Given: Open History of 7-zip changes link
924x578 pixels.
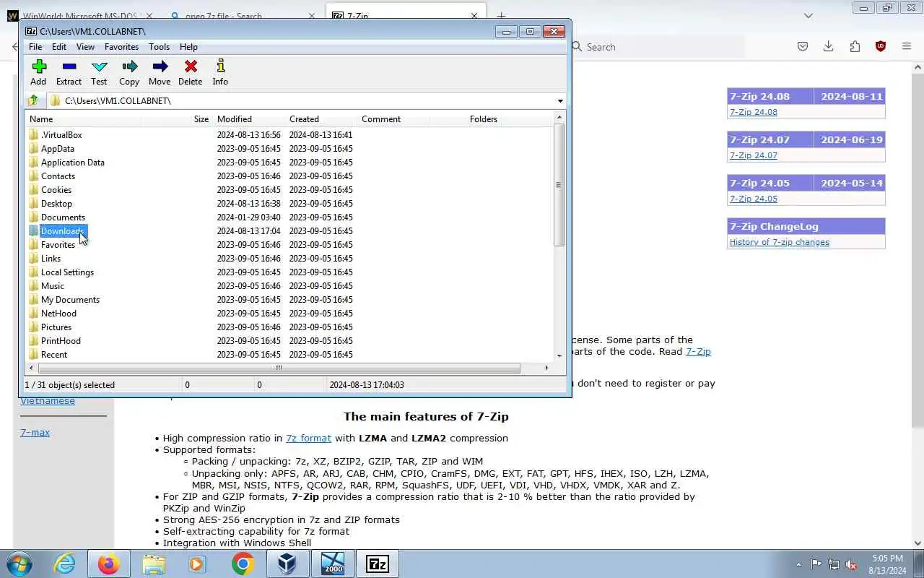Looking at the screenshot, I should (x=780, y=242).
